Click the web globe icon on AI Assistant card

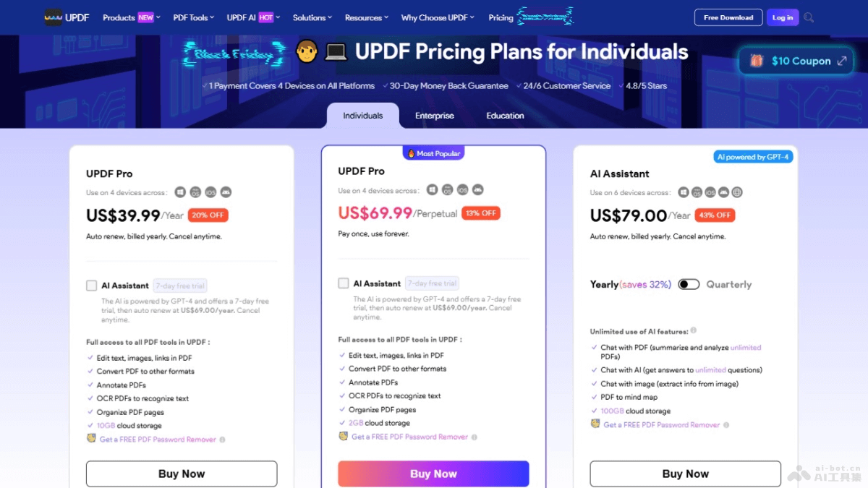[737, 192]
